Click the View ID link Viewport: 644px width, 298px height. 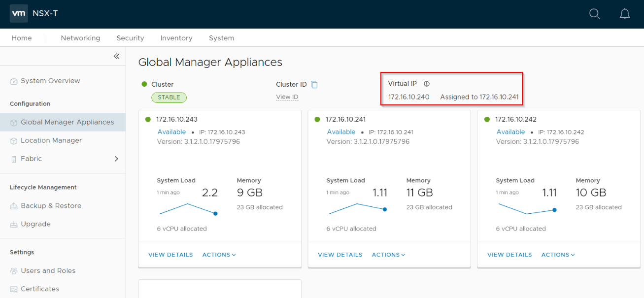pos(287,97)
